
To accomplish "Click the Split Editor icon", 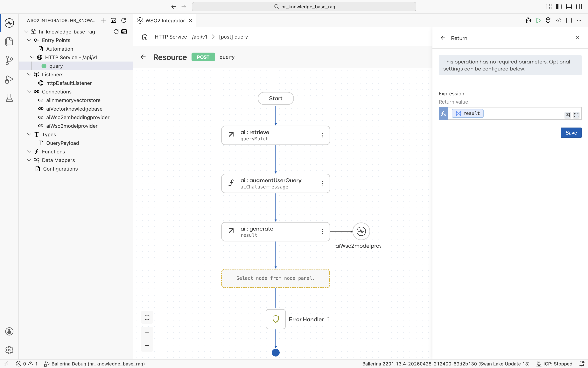I will (569, 20).
